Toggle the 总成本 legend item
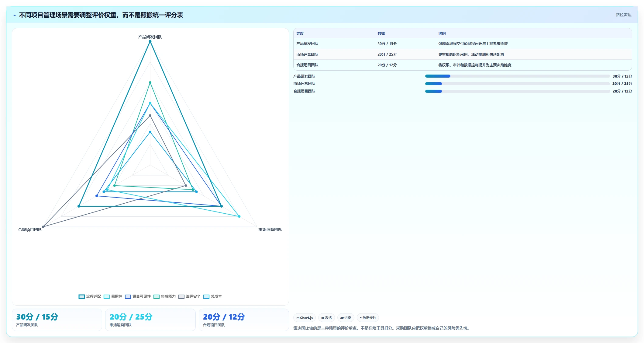Image resolution: width=644 pixels, height=343 pixels. click(x=213, y=297)
